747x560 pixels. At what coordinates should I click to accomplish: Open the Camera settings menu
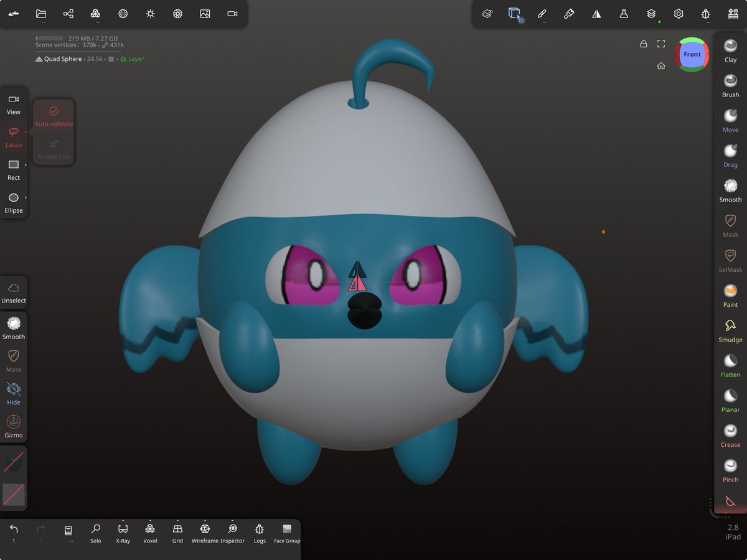click(x=232, y=14)
